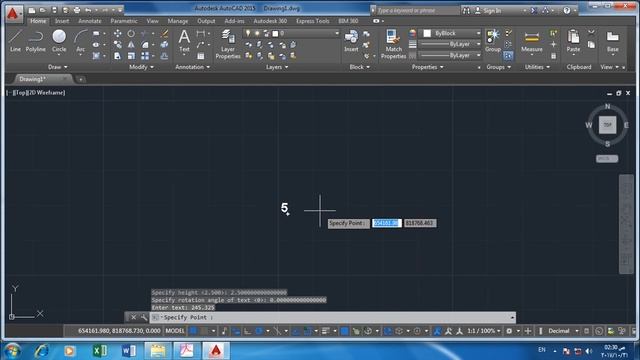Click the Insert block icon
The image size is (640, 360).
click(351, 41)
